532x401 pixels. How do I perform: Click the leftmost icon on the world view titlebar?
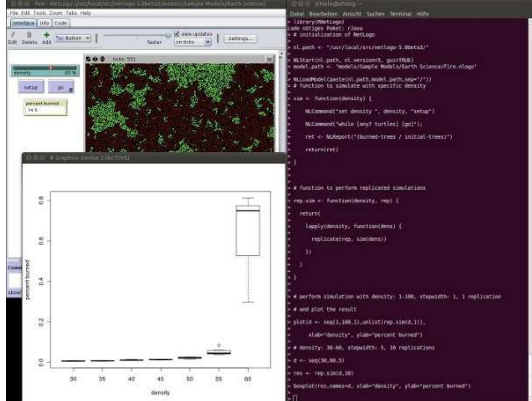pos(89,59)
